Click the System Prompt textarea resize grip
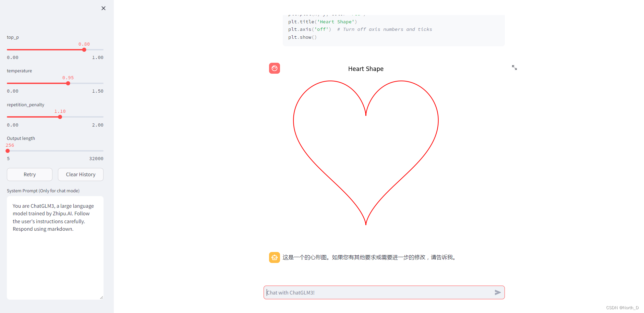Screen dimensions: 644x313 101,298
